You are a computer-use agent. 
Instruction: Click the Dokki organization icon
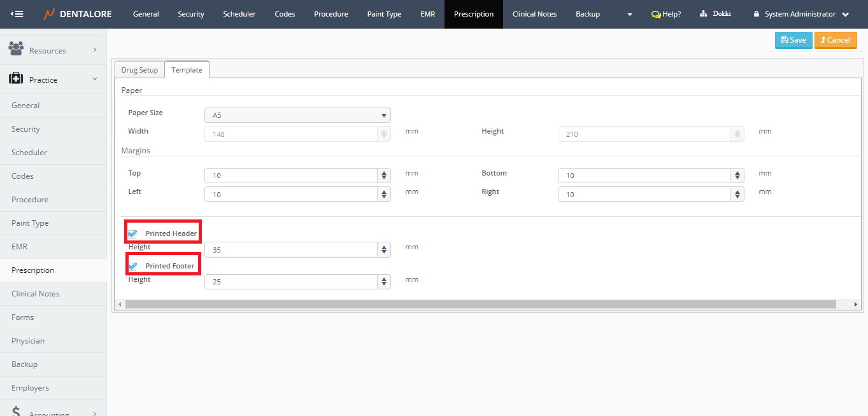[x=703, y=14]
